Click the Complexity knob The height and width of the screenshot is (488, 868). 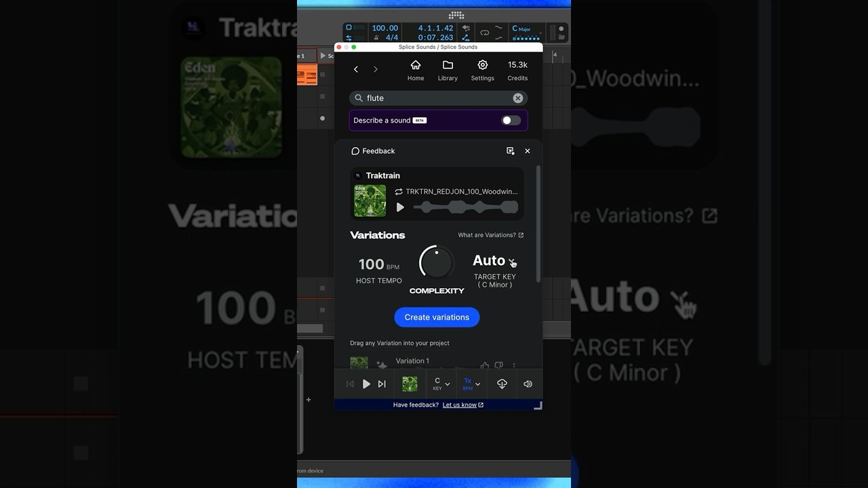(x=437, y=262)
